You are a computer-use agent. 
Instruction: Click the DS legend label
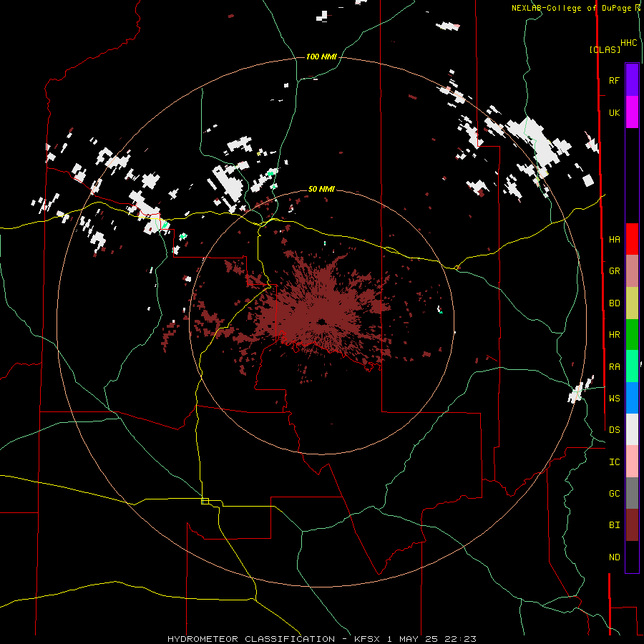pos(614,430)
